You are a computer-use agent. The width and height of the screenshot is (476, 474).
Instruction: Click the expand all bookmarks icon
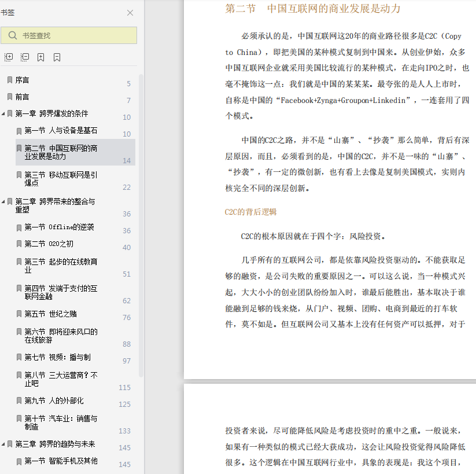click(8, 57)
